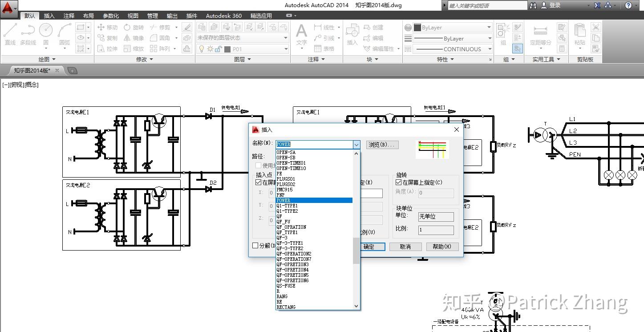Select the 多段线 (Polyline) tool

[28, 34]
